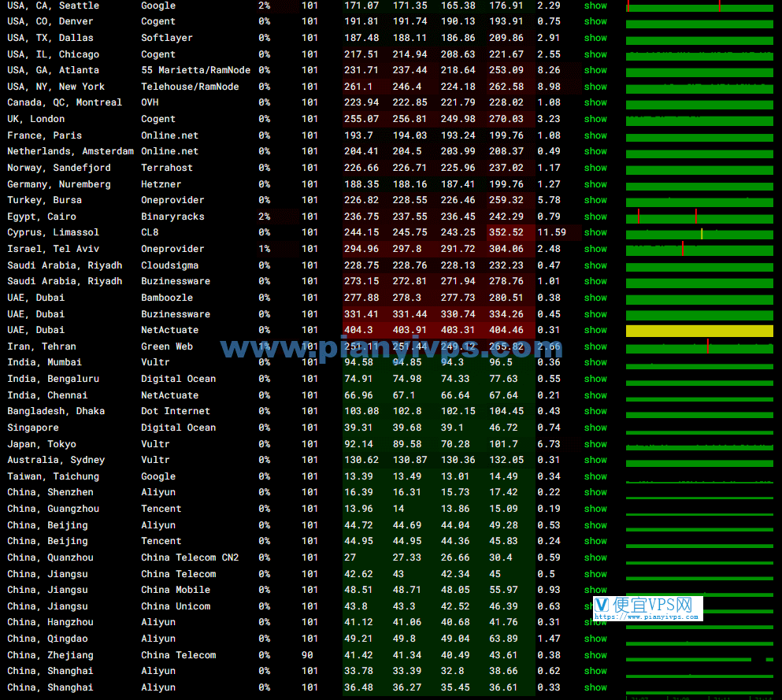Click show in the Denver Cogent row
Viewport: 782px width, 700px height.
595,21
